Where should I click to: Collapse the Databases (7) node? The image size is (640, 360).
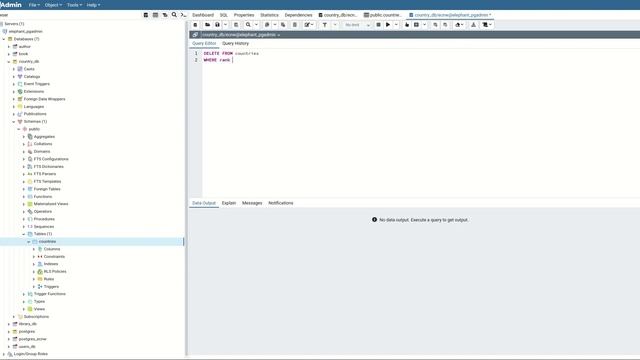click(4, 39)
